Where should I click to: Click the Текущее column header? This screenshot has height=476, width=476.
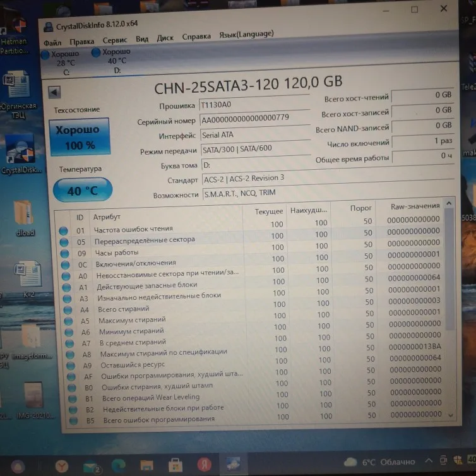point(269,211)
